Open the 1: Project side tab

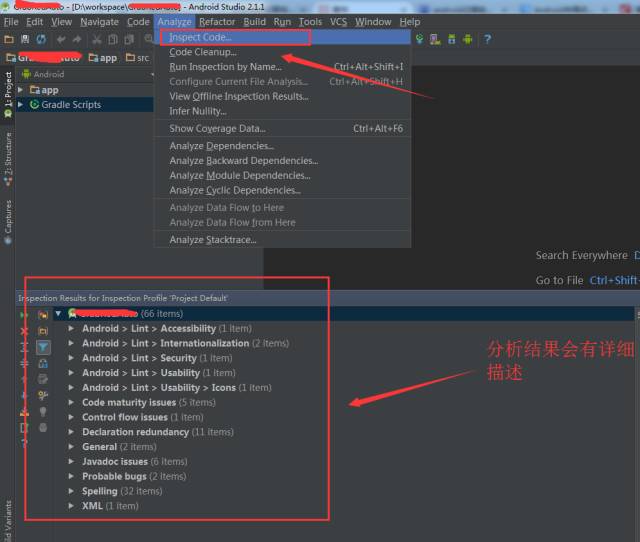click(8, 95)
